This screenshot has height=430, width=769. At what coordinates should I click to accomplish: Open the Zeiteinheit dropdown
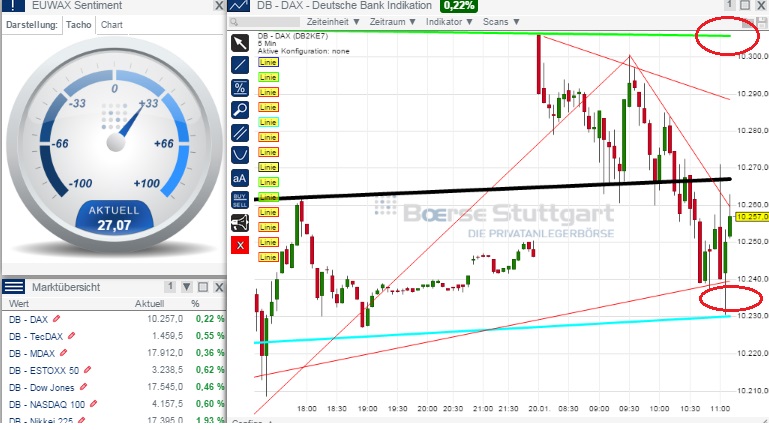click(333, 22)
